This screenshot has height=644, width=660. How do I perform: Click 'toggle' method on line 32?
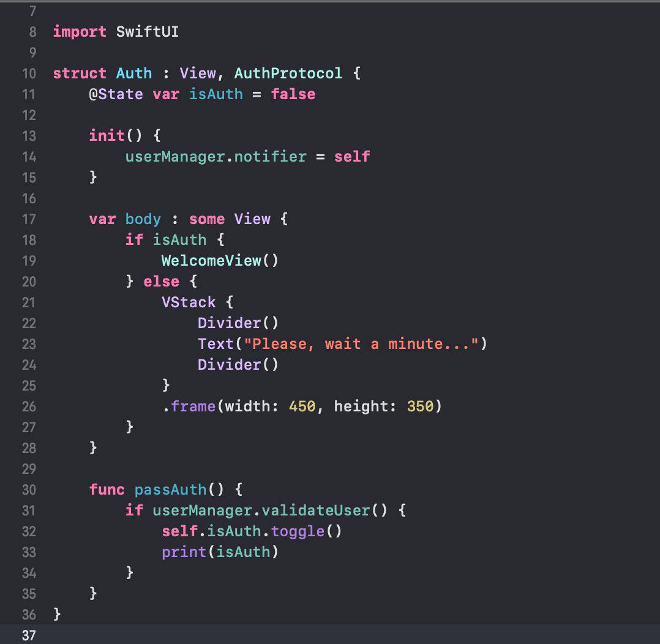pyautogui.click(x=297, y=531)
